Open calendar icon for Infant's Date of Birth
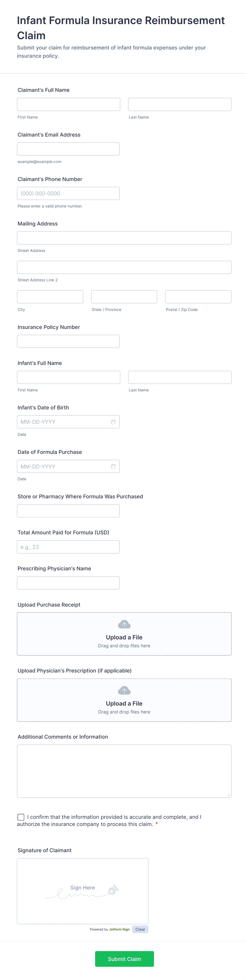246x980 pixels. tap(113, 422)
